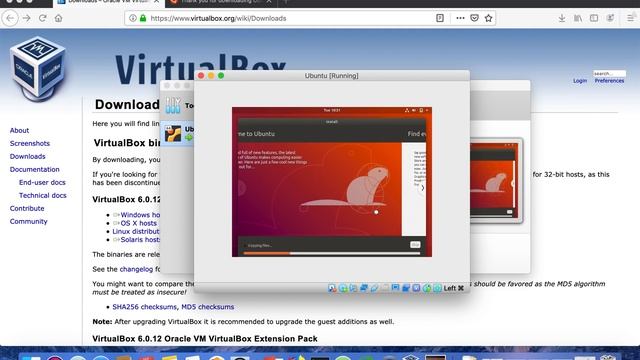The height and width of the screenshot is (360, 640).
Task: Open the Screenshots sidebar link
Action: (30, 143)
